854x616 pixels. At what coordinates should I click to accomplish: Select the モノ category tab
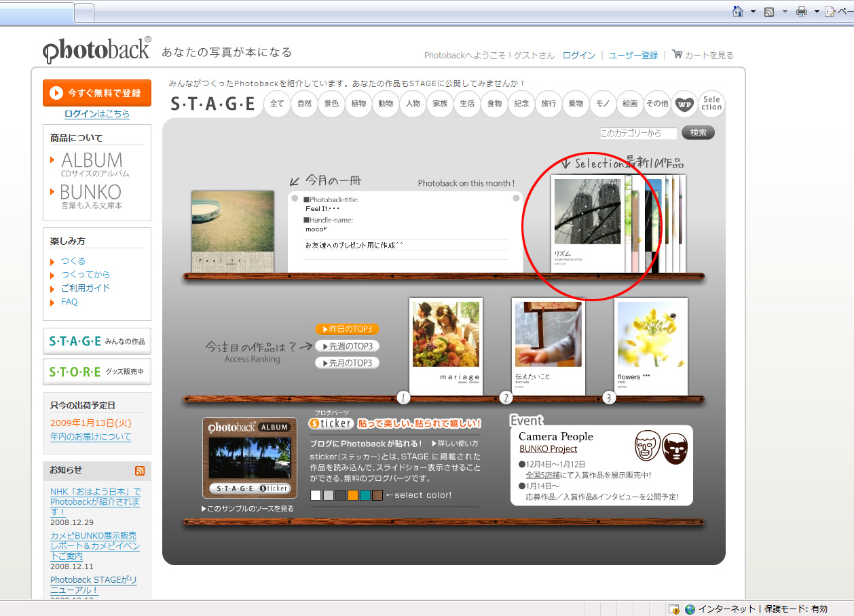(x=603, y=104)
